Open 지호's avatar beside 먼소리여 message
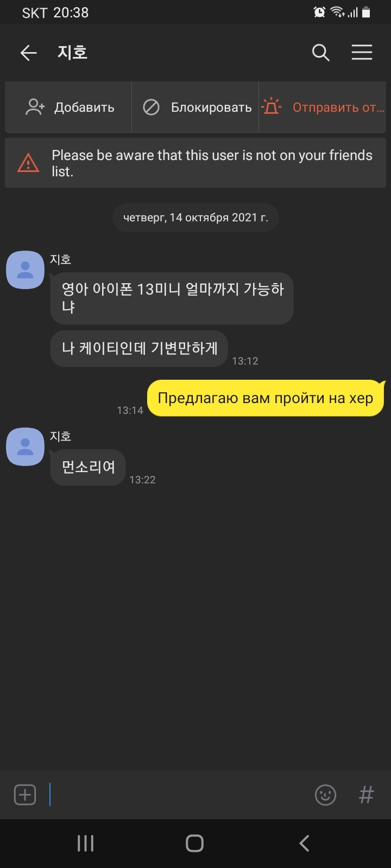Viewport: 391px width, 868px height. [x=25, y=446]
